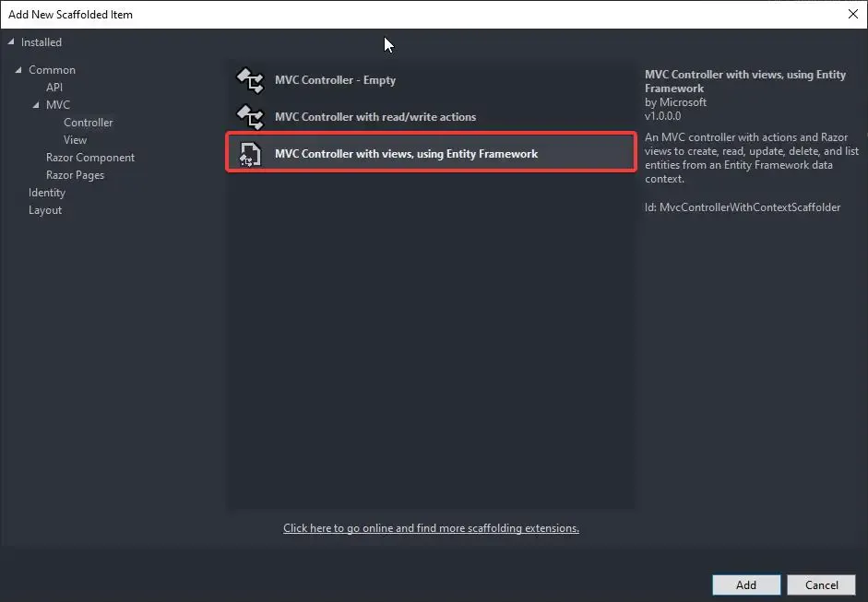Close the Add New Scaffolded Item dialog

pos(853,14)
